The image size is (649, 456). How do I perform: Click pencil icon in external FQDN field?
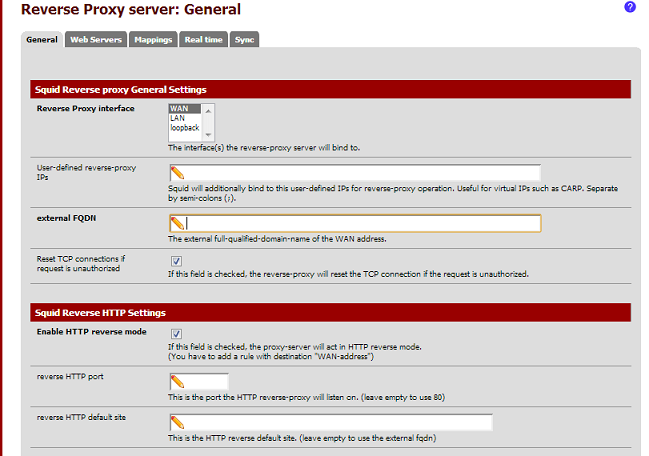click(x=177, y=223)
